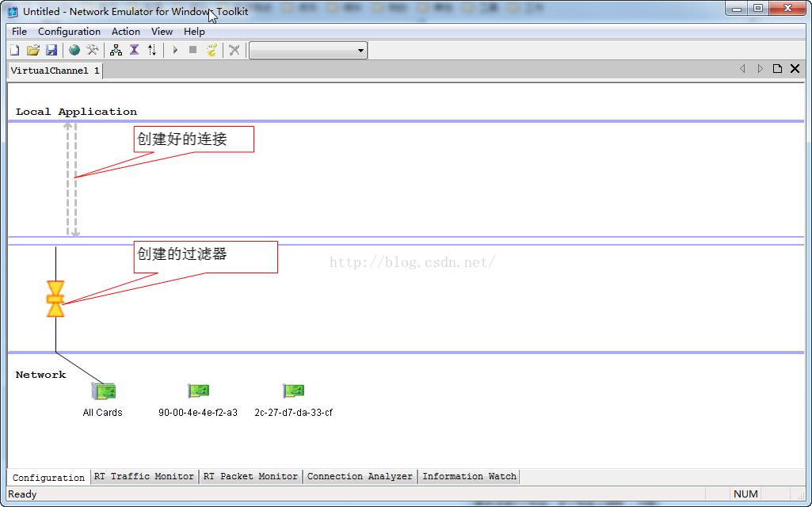Click the globe toolbar icon
The width and height of the screenshot is (812, 507).
point(74,50)
